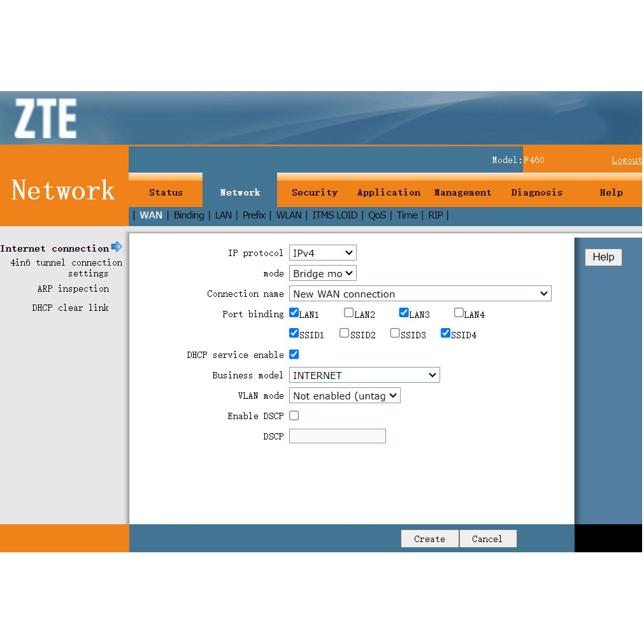Enable the LAN2 port binding checkbox

(348, 313)
